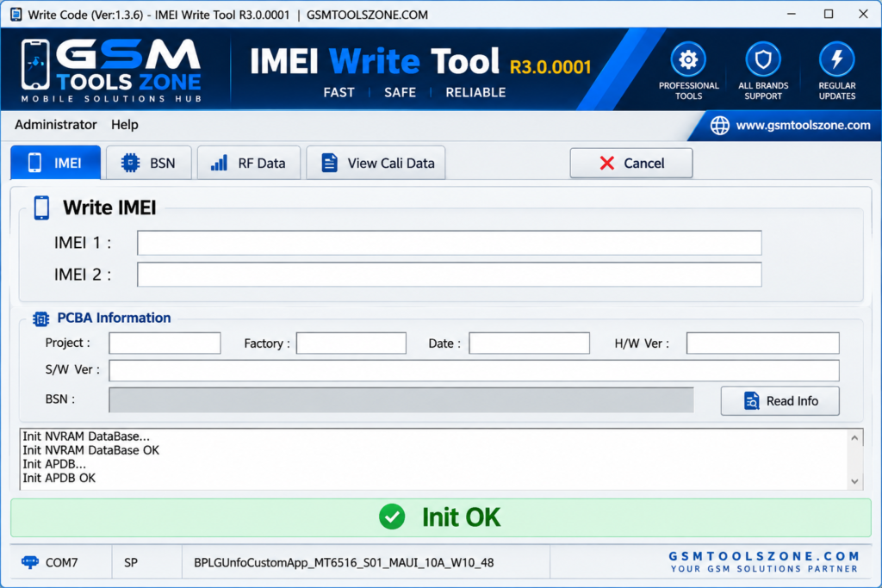Click the Read Info button

780,401
